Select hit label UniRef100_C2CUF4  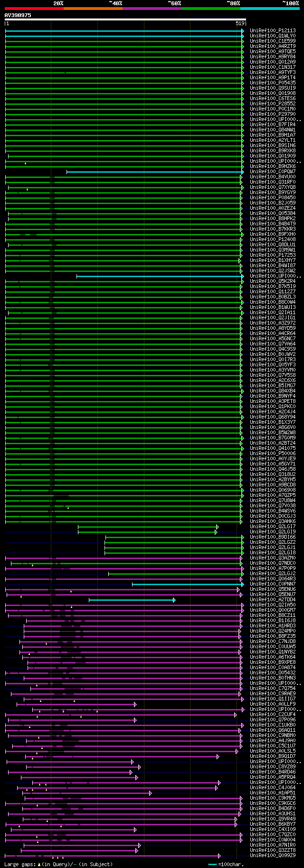point(273,715)
